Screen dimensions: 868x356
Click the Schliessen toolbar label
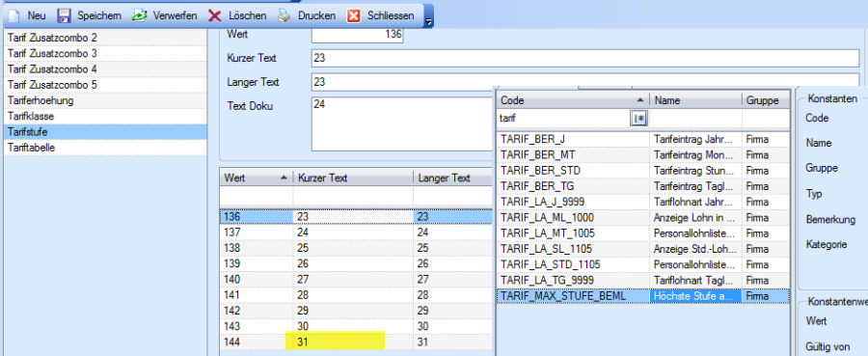[x=391, y=16]
